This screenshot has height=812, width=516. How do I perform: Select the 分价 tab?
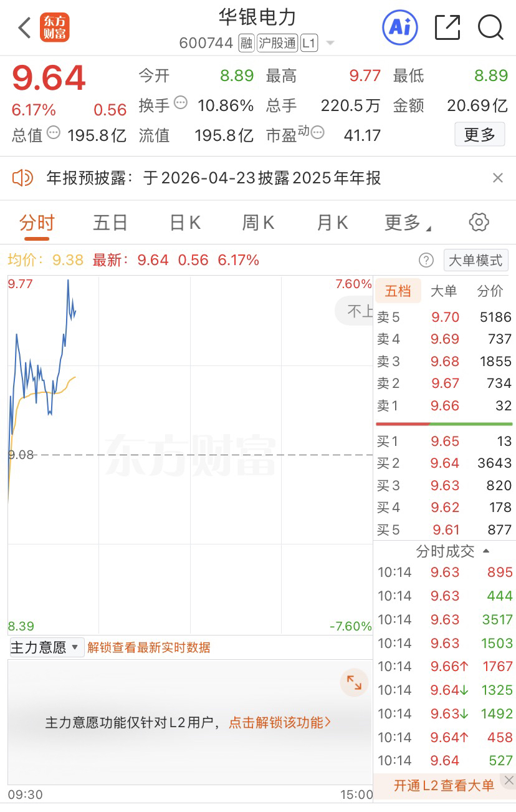490,291
